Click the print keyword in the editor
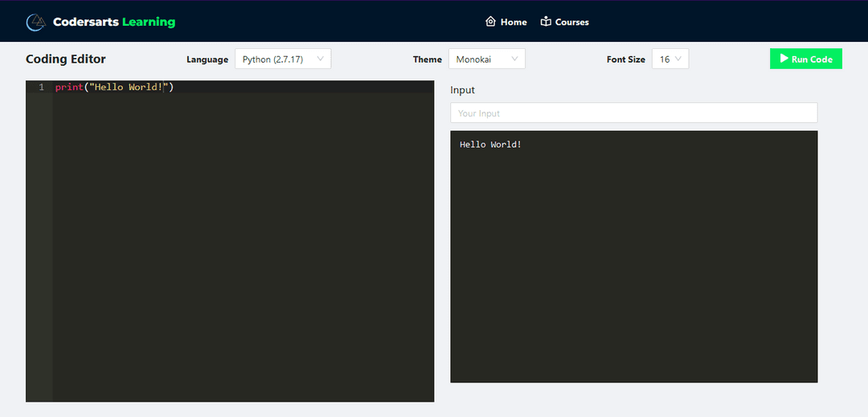 pos(68,87)
